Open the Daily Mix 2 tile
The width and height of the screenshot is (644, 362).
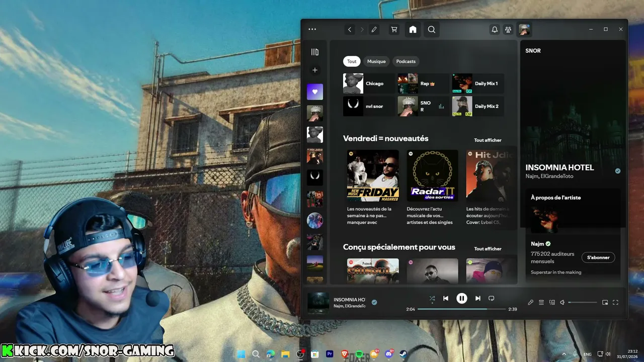click(x=478, y=107)
